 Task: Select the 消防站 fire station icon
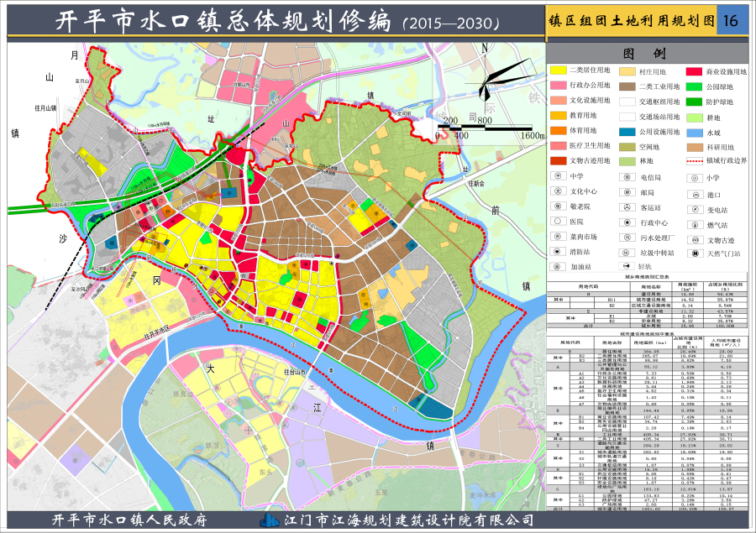[x=556, y=248]
